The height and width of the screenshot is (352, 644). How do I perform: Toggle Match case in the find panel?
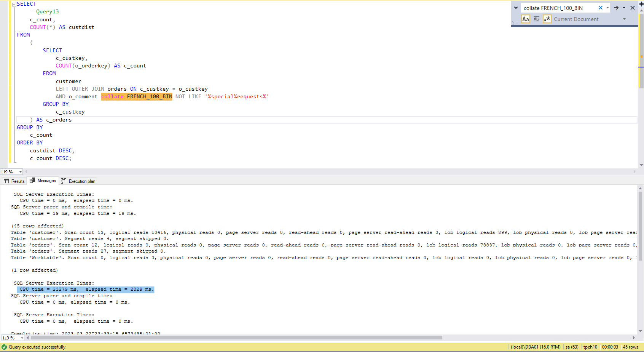526,19
